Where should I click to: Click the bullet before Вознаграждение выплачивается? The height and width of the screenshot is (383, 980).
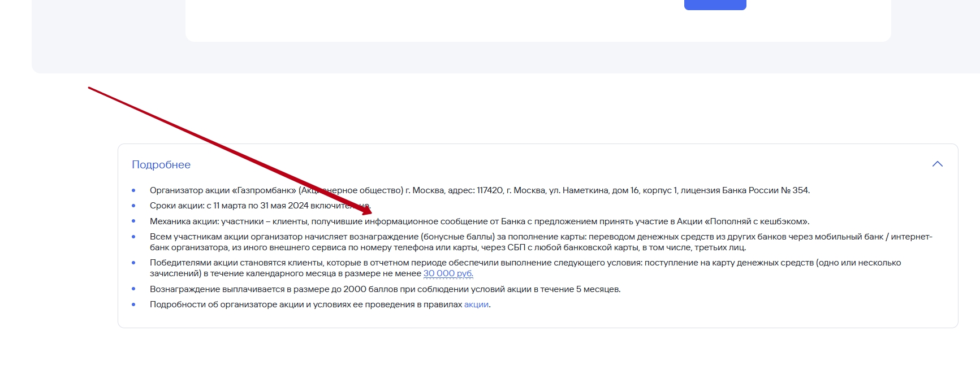tap(134, 289)
